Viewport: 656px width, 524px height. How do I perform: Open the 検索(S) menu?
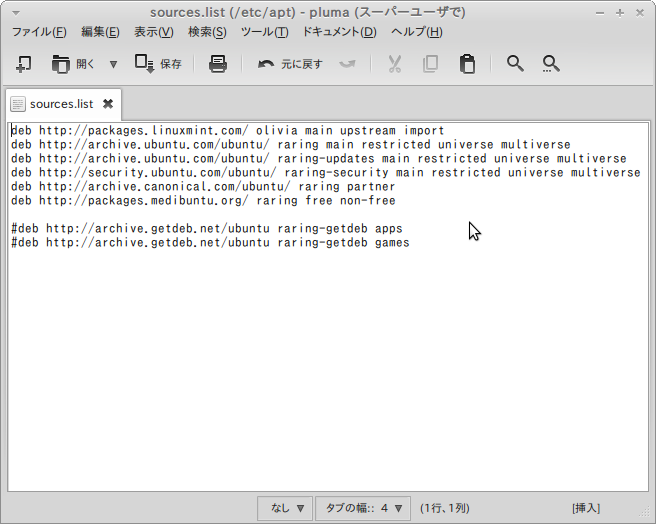pos(207,32)
